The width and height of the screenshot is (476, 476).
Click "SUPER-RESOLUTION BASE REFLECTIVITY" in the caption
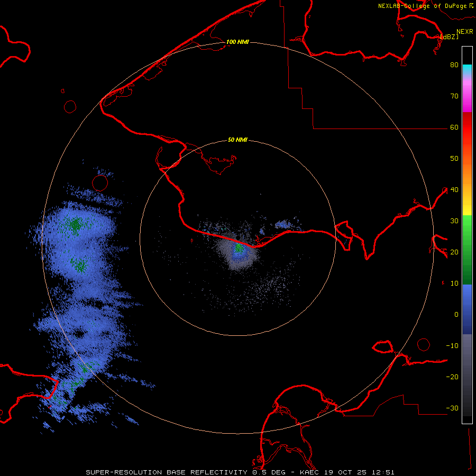point(167,472)
